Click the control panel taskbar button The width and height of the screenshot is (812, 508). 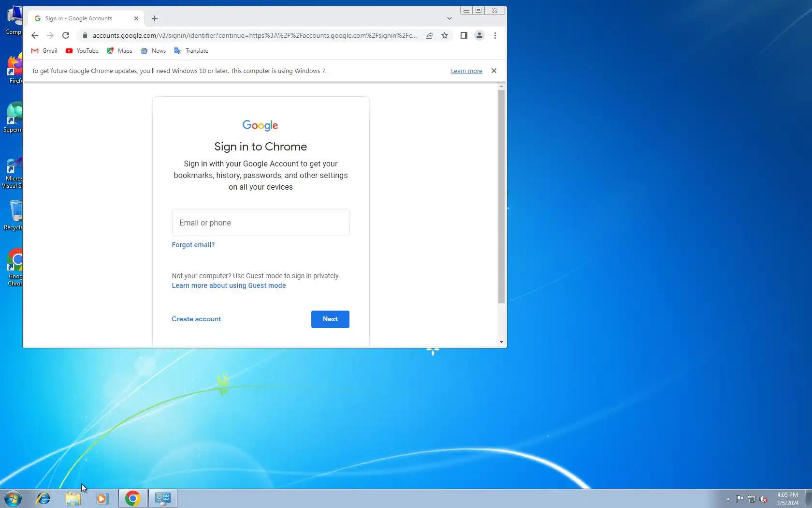(163, 498)
